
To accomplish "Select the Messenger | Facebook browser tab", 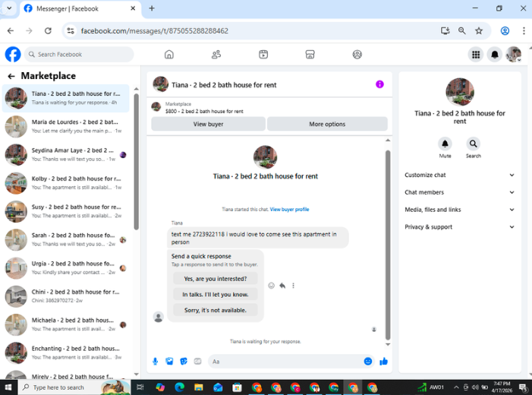I will click(80, 9).
